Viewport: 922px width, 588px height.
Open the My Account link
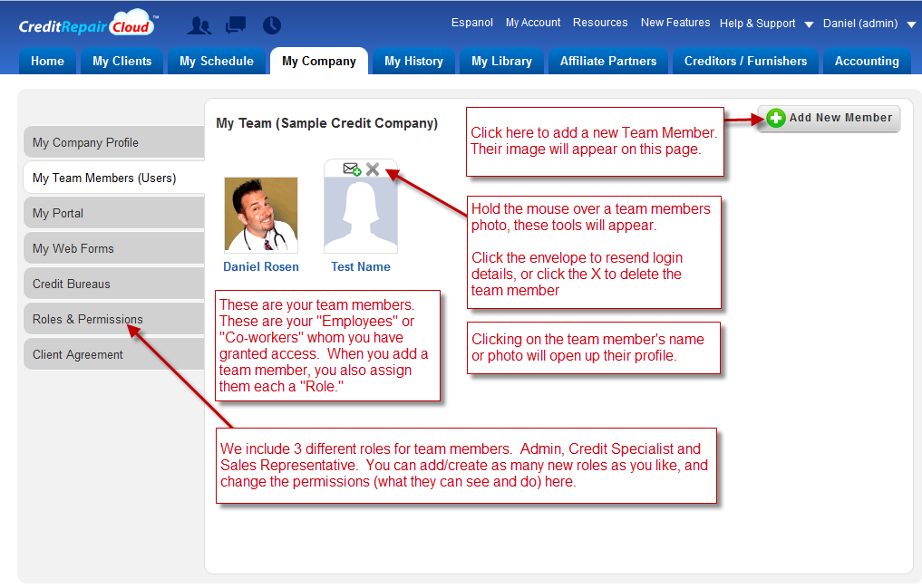click(x=533, y=23)
